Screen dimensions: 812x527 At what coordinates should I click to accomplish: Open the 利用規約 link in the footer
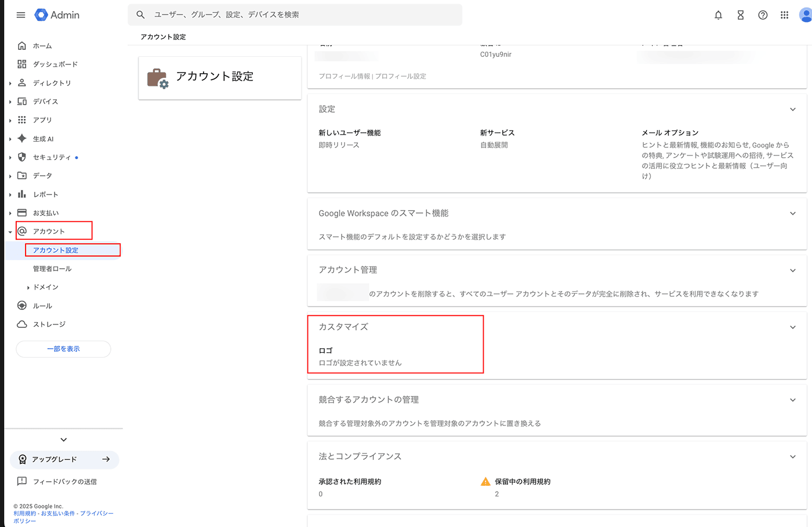tap(24, 514)
